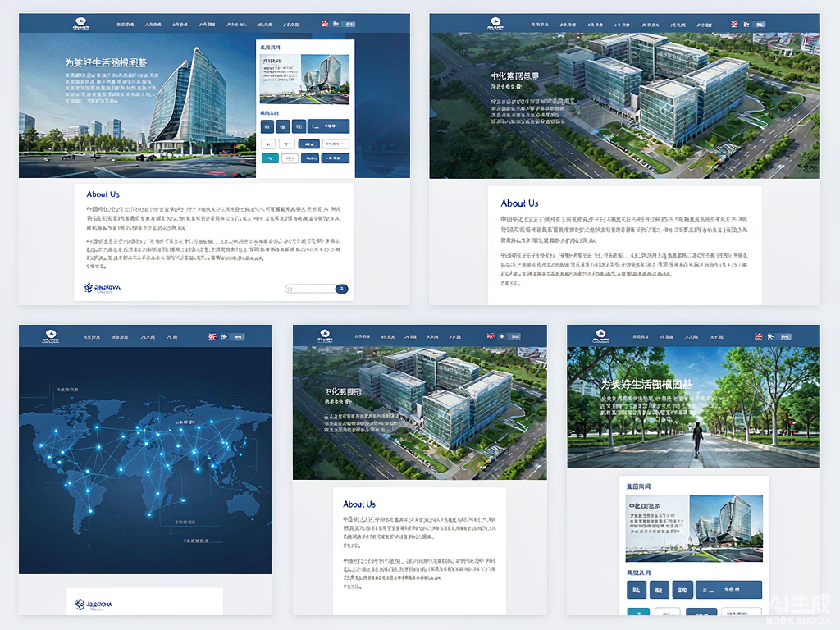840x630 pixels.
Task: Click the round blue search button in glass-tower mockup
Action: click(x=342, y=289)
